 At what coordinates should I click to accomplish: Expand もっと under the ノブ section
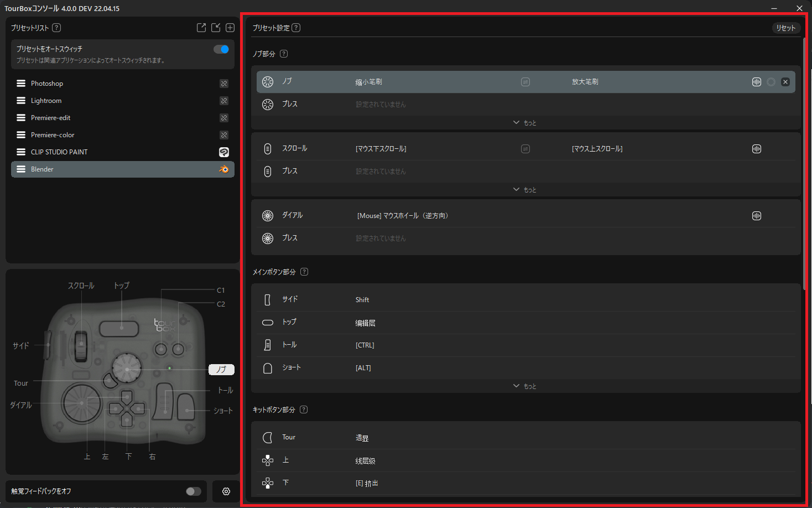click(x=525, y=123)
